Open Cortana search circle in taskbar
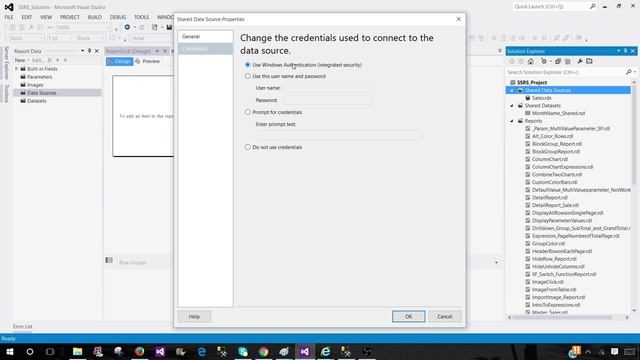Viewport: 640px width, 360px height. (x=30, y=351)
